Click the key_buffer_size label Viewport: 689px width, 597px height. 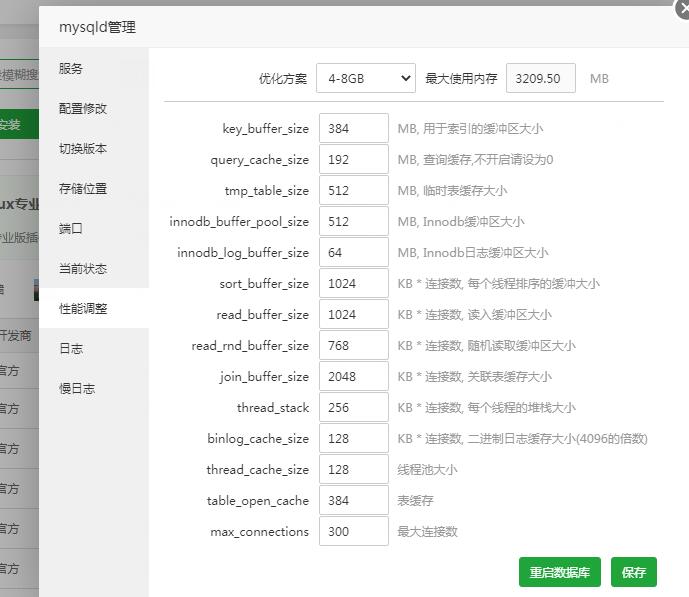pos(265,129)
